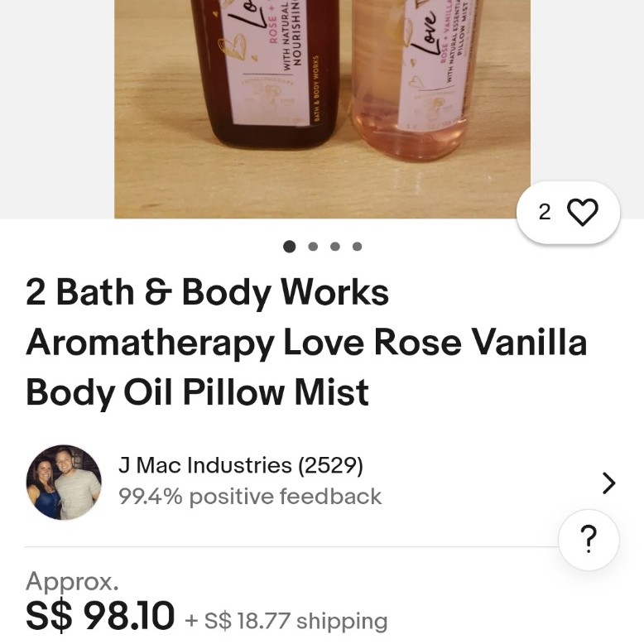Viewport: 644px width, 644px height.
Task: Select the third image indicator dot
Action: tap(335, 247)
